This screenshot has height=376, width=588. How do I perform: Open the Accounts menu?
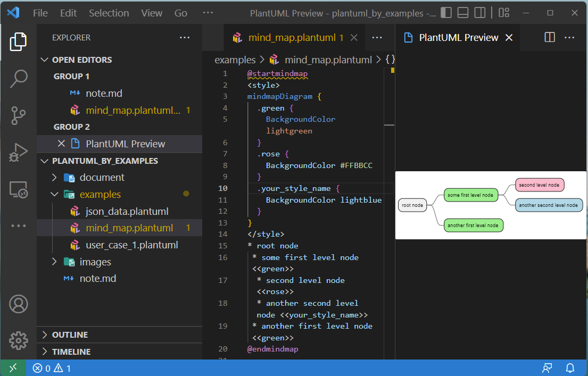pyautogui.click(x=18, y=304)
